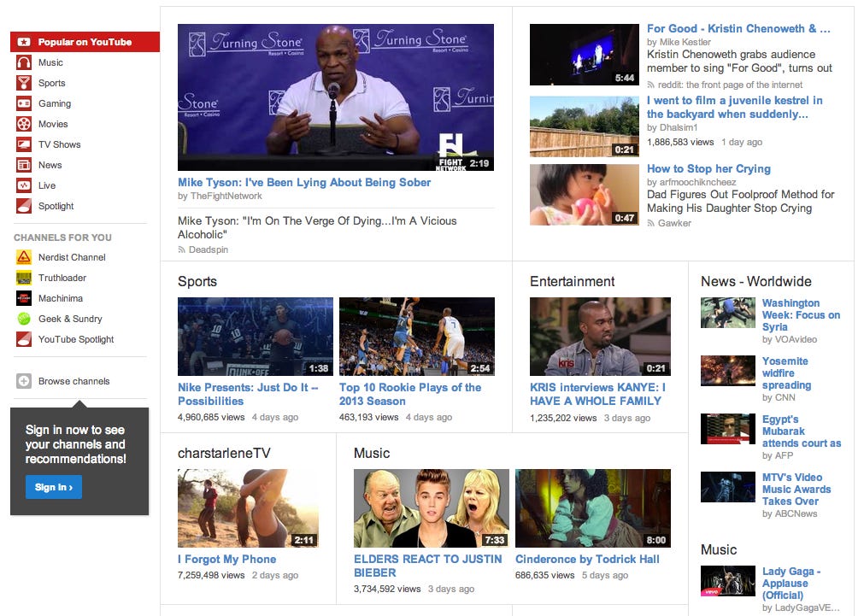
Task: Open the News - Worldwide section heading
Action: [x=756, y=281]
